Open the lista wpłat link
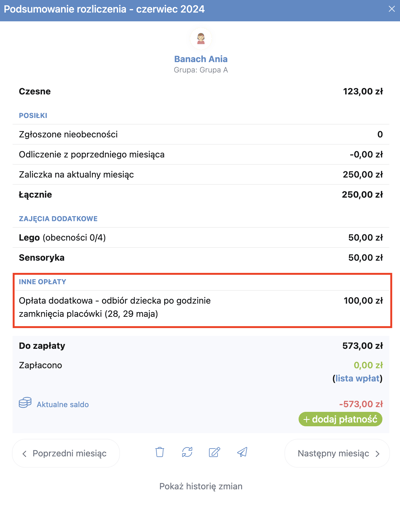400x505 pixels. (357, 378)
